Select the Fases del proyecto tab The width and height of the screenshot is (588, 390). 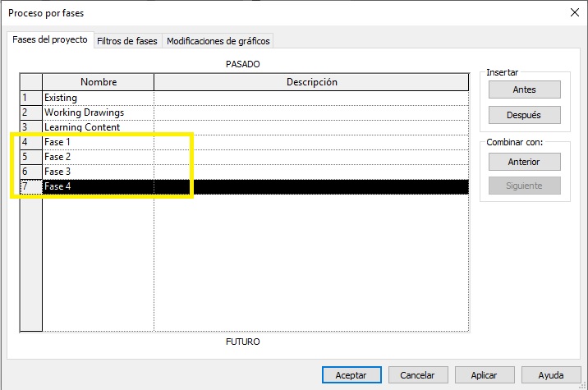point(50,39)
